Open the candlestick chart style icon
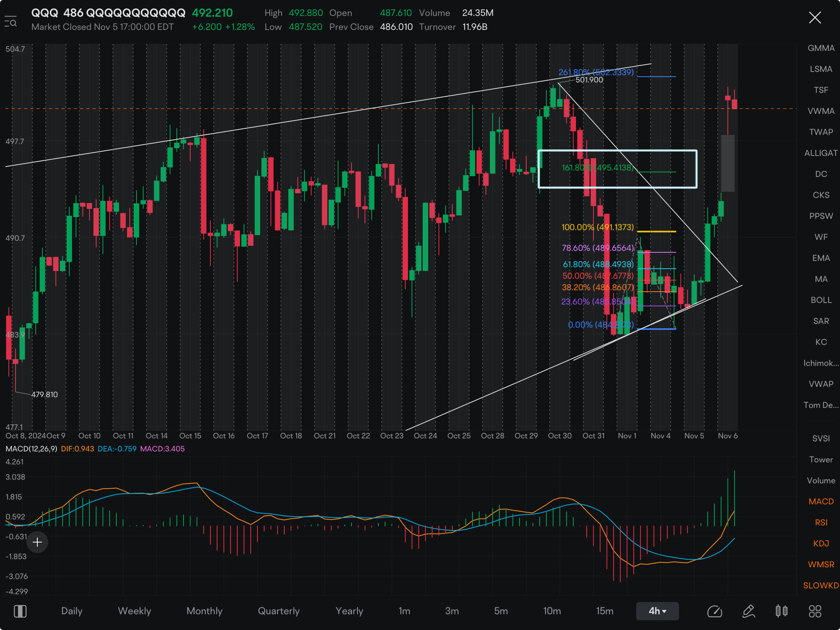The image size is (840, 630). pos(782,611)
